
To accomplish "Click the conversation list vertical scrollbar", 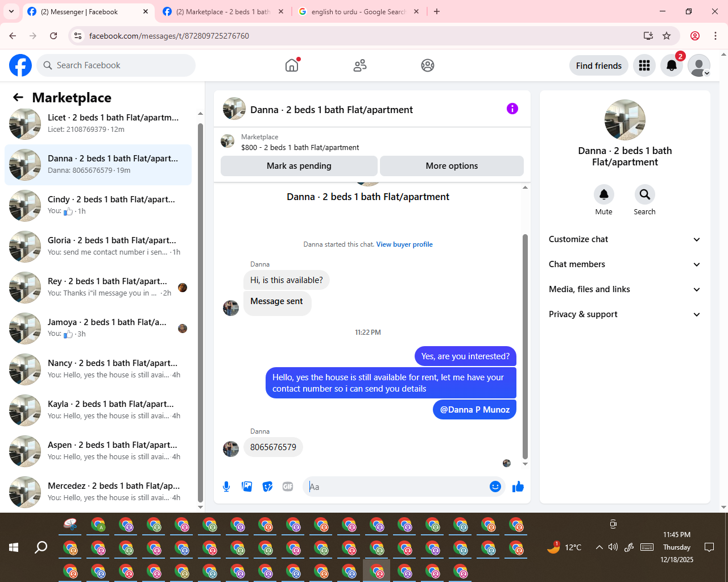I will pos(200,313).
